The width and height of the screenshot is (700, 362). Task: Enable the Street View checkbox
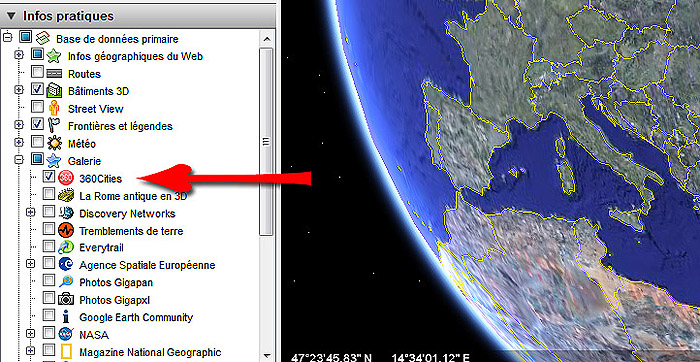coord(38,107)
